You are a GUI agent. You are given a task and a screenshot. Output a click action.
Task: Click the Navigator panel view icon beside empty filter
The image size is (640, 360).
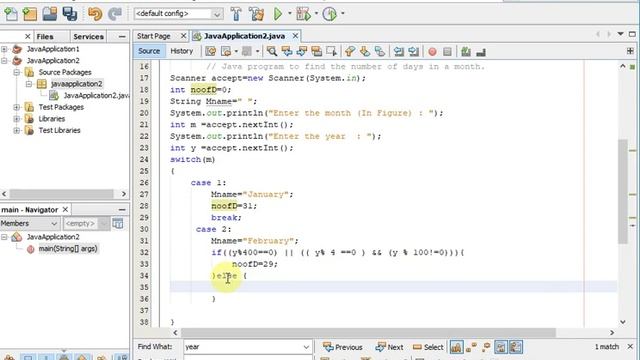pyautogui.click(x=118, y=223)
